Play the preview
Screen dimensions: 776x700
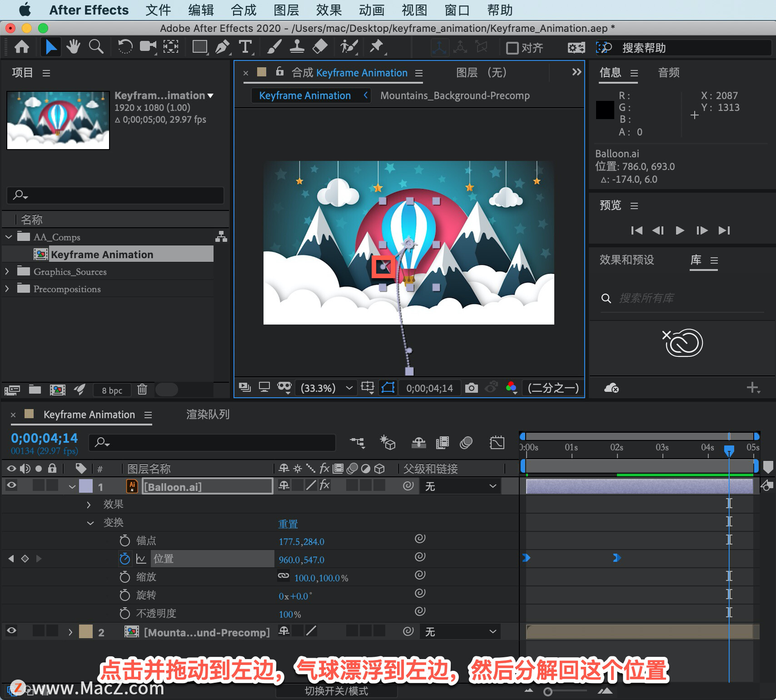pos(680,230)
